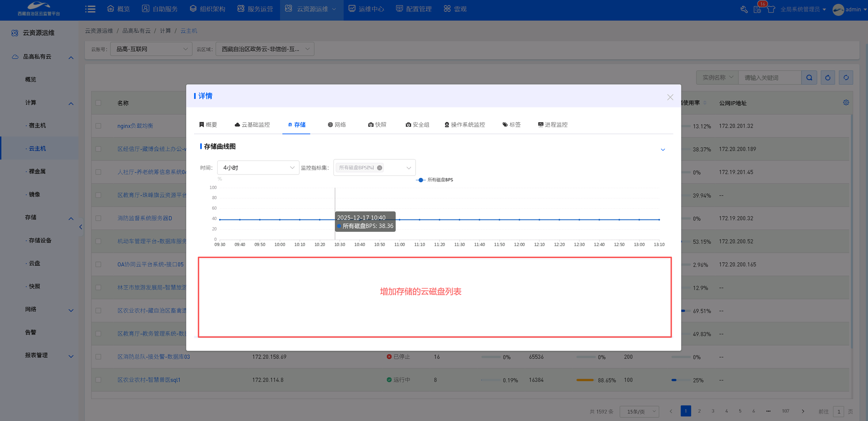Click the table column settings gear icon
This screenshot has width=868, height=421.
coord(846,103)
